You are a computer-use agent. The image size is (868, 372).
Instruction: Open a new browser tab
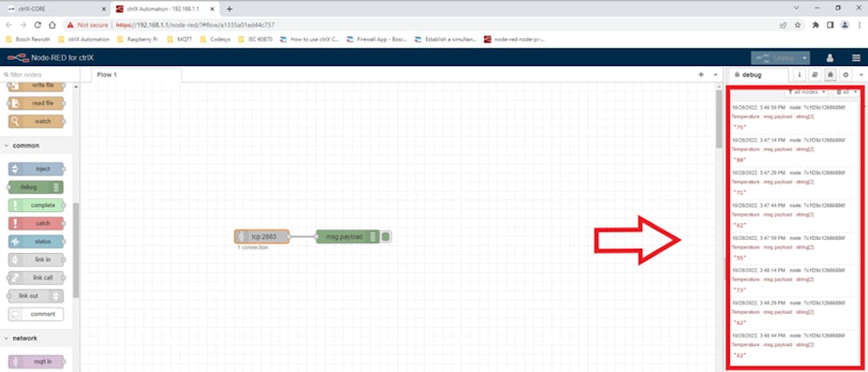[x=229, y=9]
